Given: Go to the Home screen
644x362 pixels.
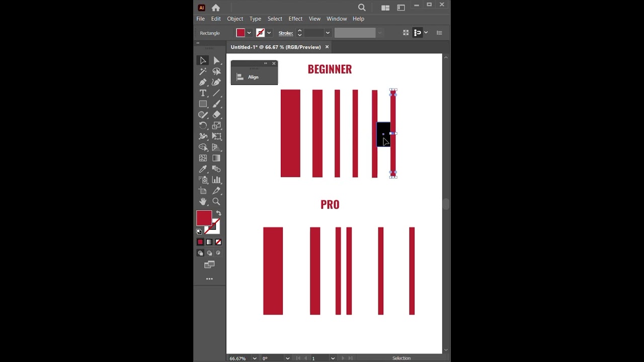Looking at the screenshot, I should click(216, 8).
